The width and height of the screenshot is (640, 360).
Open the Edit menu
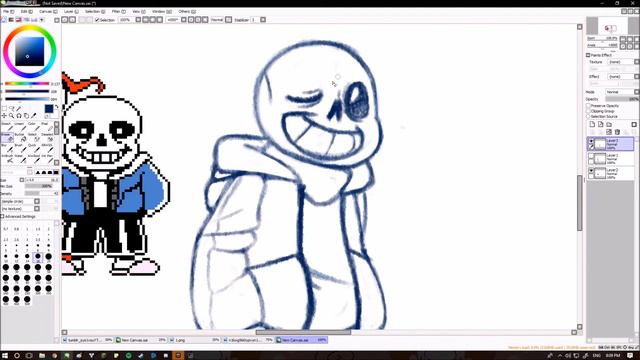coord(27,11)
